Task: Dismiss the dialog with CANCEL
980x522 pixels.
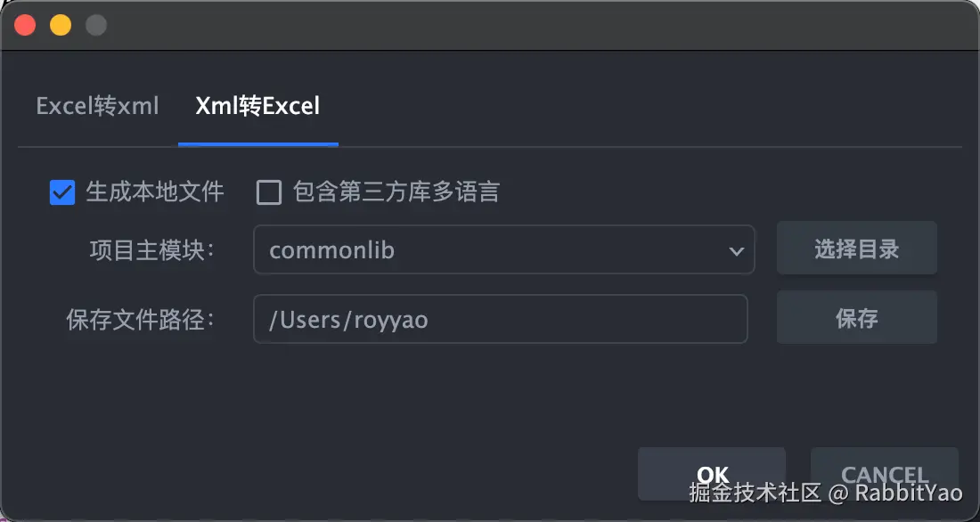Action: 884,474
